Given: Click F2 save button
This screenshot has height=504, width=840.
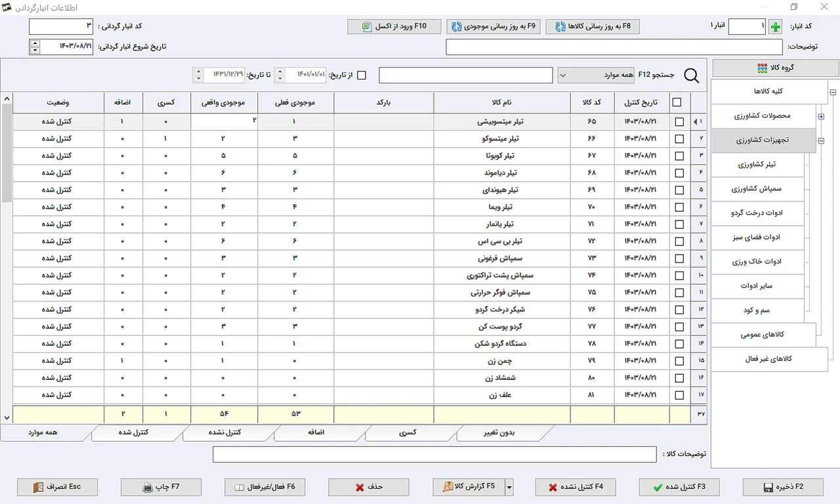Looking at the screenshot, I should [783, 487].
